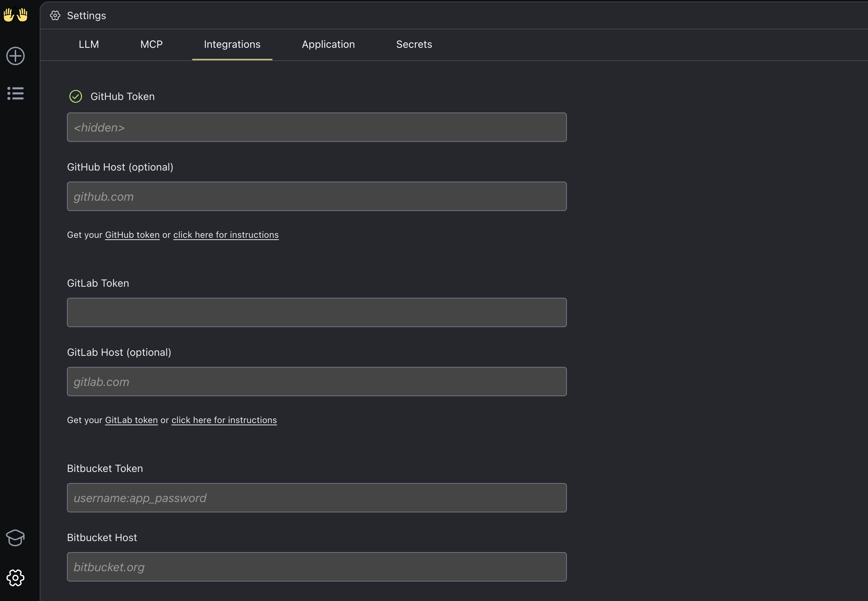Image resolution: width=868 pixels, height=601 pixels.
Task: Click the Bitbucket Host field
Action: (316, 566)
